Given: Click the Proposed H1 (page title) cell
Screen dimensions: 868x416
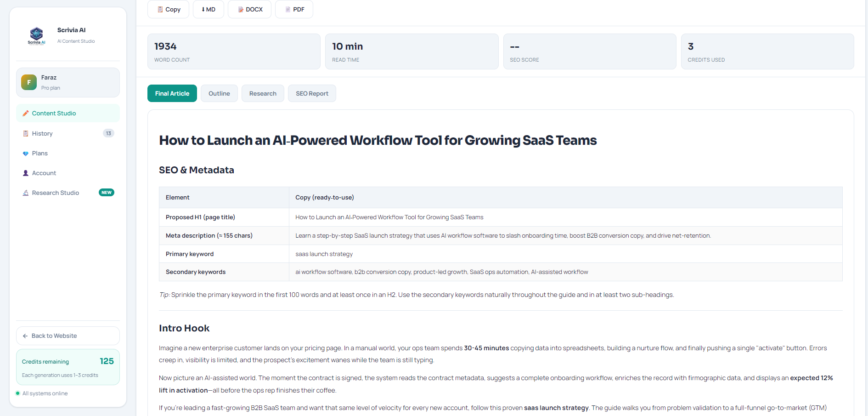Looking at the screenshot, I should click(224, 217).
